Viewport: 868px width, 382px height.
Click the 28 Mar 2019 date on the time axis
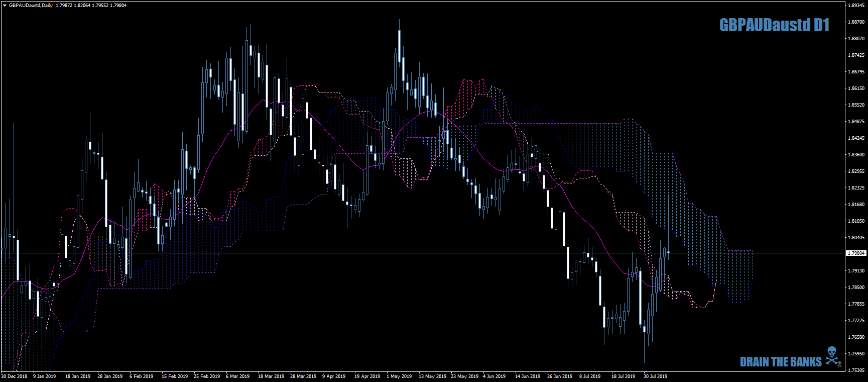point(303,376)
